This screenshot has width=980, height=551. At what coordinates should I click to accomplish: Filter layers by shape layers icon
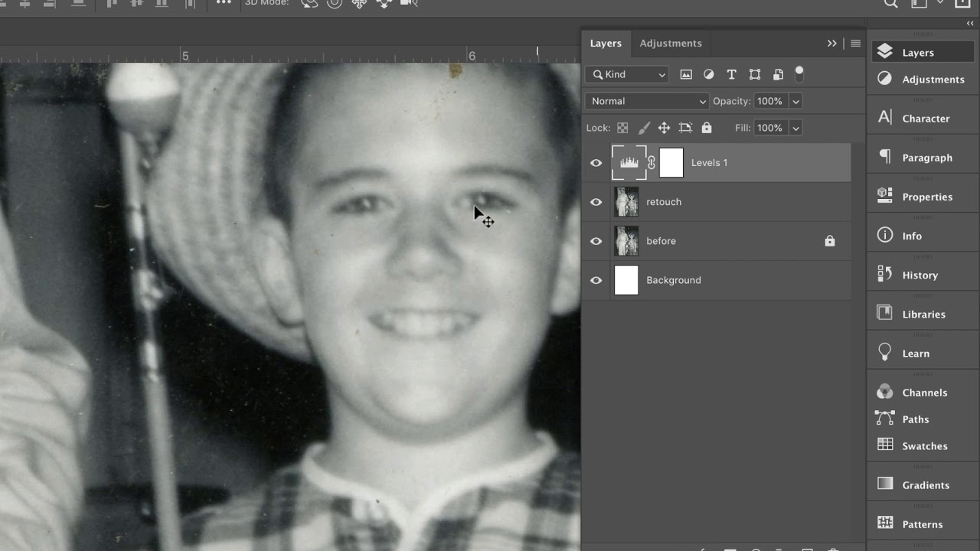coord(755,74)
